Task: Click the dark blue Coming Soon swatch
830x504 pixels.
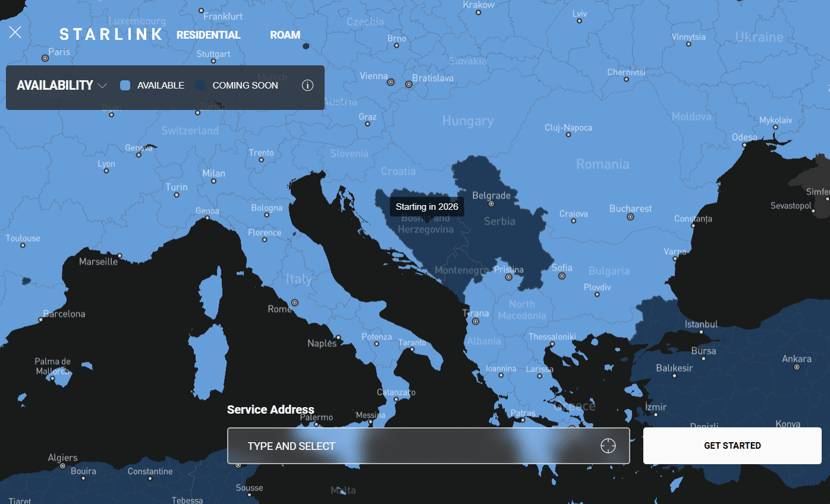Action: (200, 86)
